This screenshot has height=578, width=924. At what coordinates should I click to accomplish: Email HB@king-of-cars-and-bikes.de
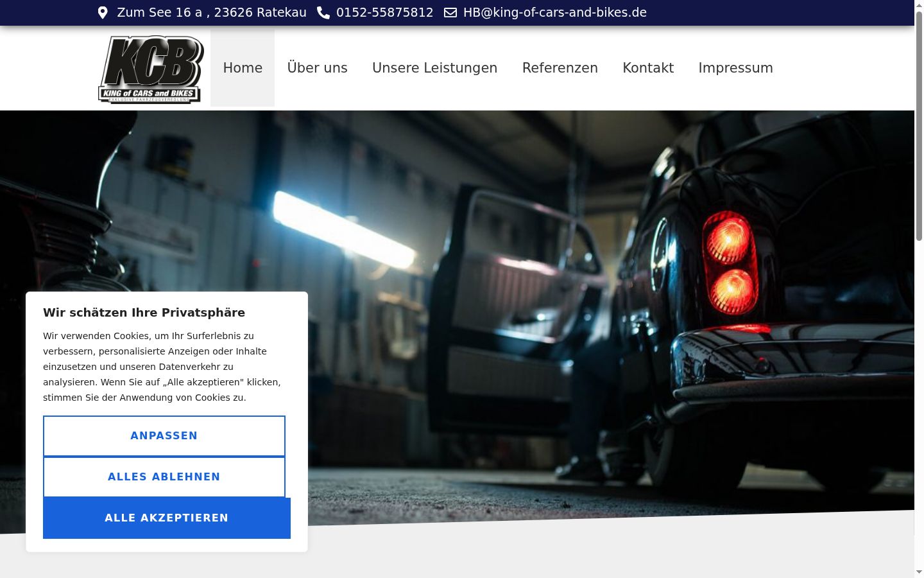click(555, 13)
